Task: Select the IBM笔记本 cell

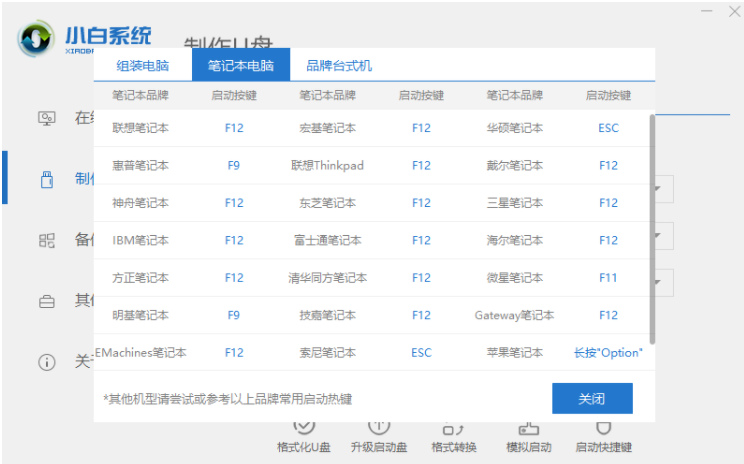Action: pos(140,241)
